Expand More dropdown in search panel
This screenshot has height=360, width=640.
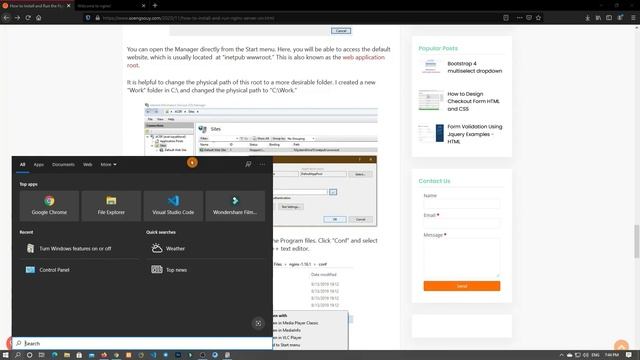click(x=108, y=164)
